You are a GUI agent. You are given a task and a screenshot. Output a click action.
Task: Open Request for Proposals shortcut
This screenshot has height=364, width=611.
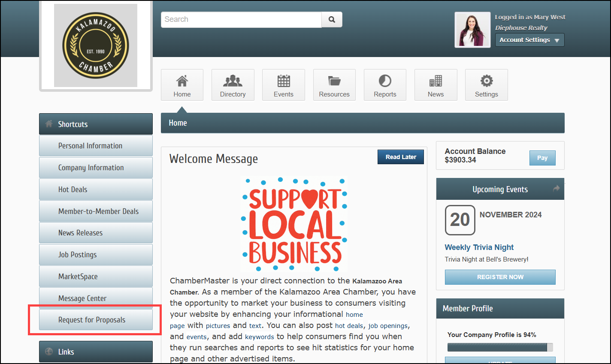pyautogui.click(x=96, y=320)
